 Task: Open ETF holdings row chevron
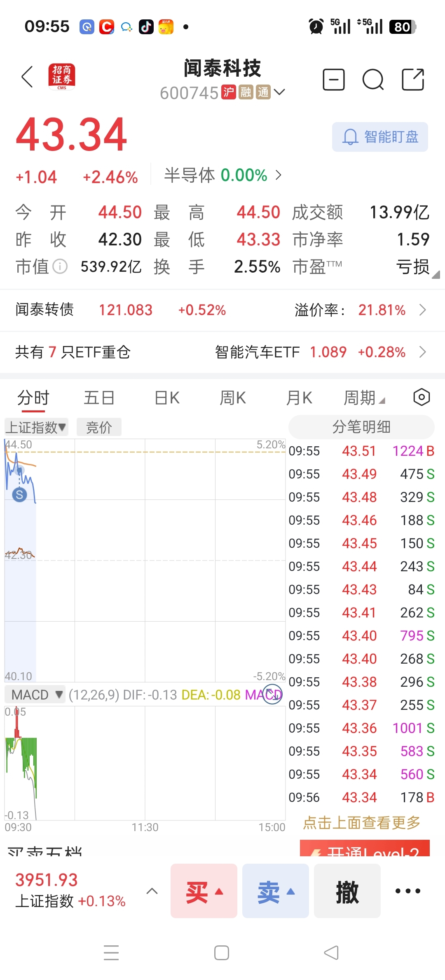(423, 352)
